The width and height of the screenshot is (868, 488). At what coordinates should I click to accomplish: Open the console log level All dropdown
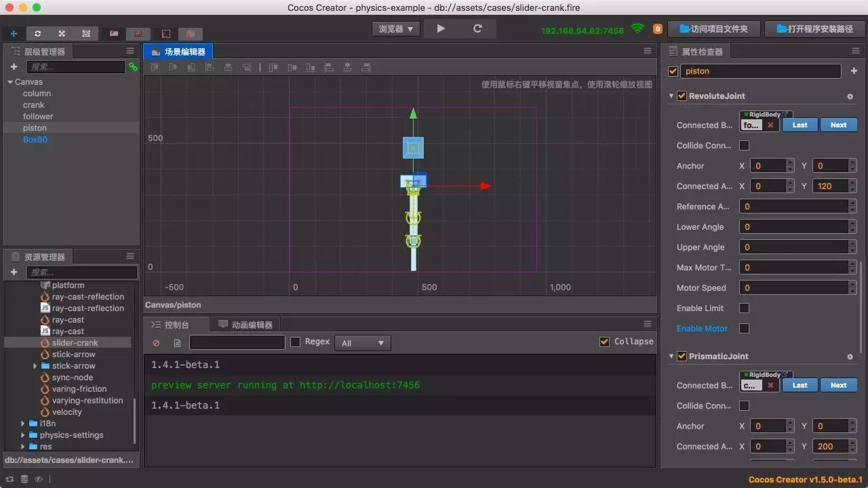click(x=363, y=343)
